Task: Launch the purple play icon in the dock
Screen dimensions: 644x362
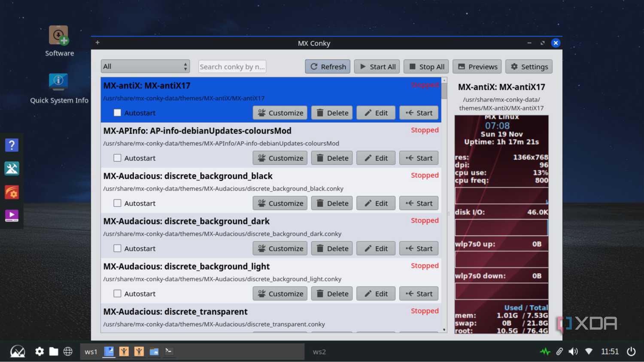Action: [x=12, y=215]
